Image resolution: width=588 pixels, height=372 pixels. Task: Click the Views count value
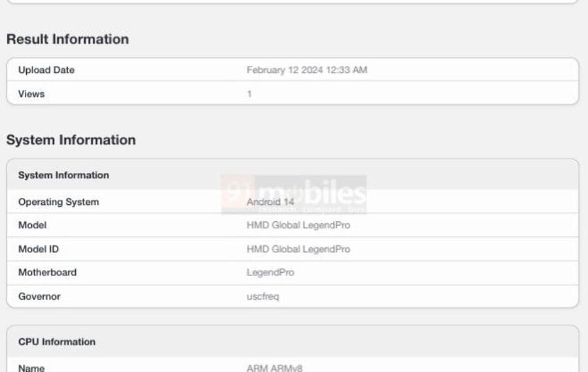[x=249, y=94]
